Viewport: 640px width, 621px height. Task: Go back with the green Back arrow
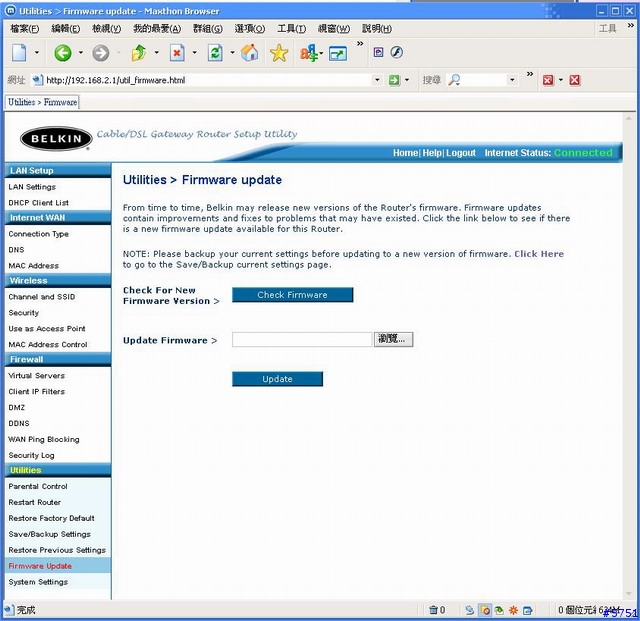63,53
